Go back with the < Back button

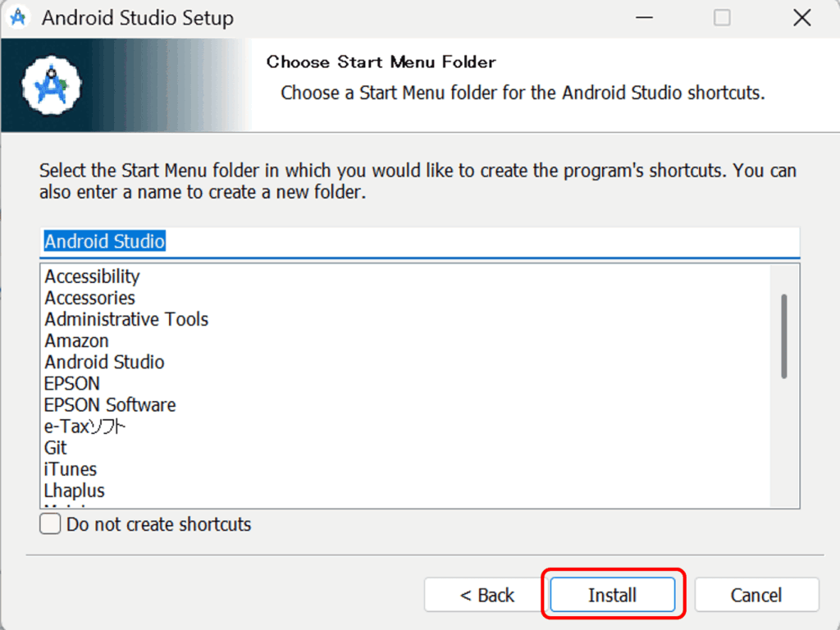486,595
